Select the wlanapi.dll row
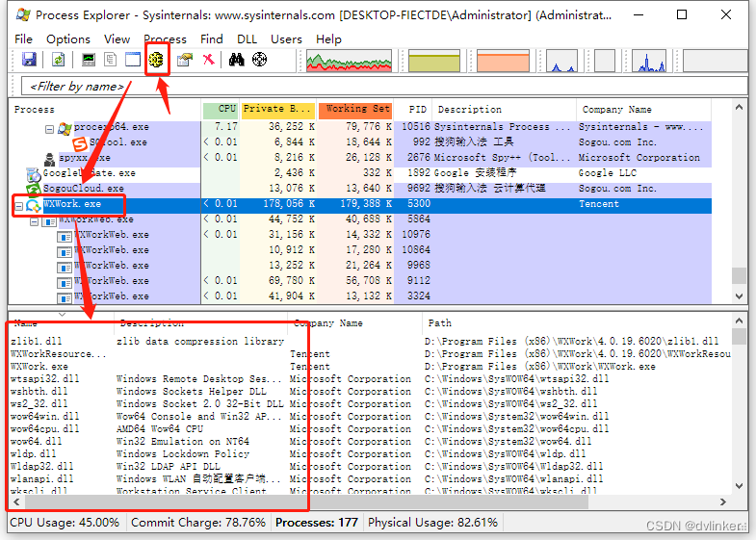 pyautogui.click(x=370, y=478)
